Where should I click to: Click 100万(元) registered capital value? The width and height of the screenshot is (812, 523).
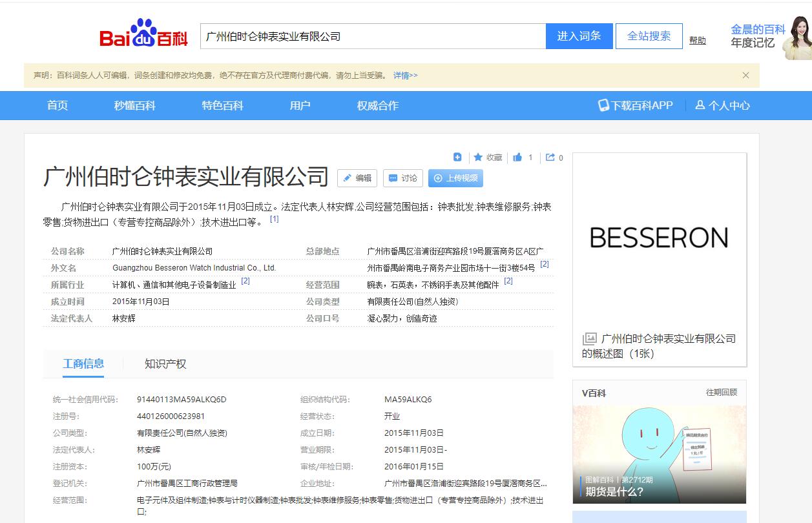[x=154, y=466]
